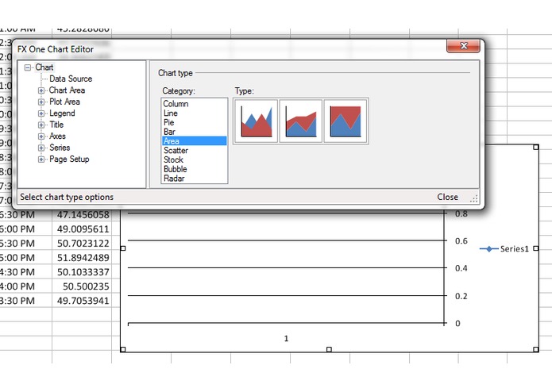Expand the Axes tree node
This screenshot has height=392, width=552.
click(x=41, y=136)
